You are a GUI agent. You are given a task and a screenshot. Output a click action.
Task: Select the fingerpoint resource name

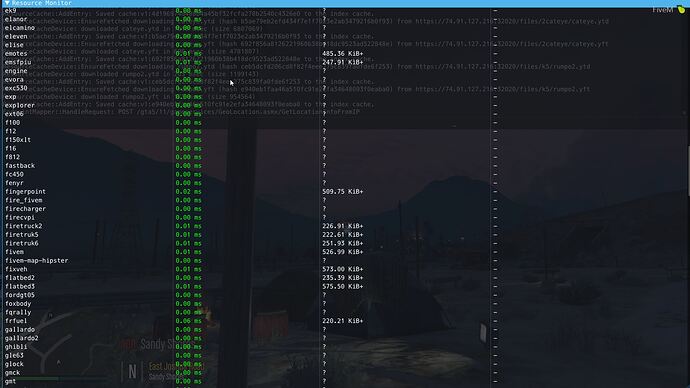[x=26, y=192]
